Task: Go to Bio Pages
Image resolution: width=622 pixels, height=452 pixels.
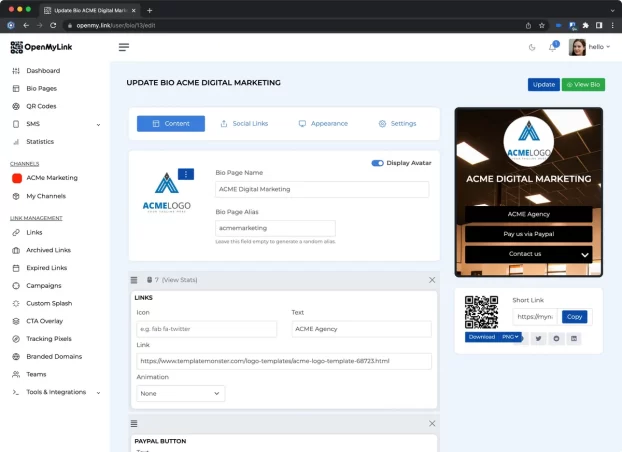Action: (x=41, y=88)
